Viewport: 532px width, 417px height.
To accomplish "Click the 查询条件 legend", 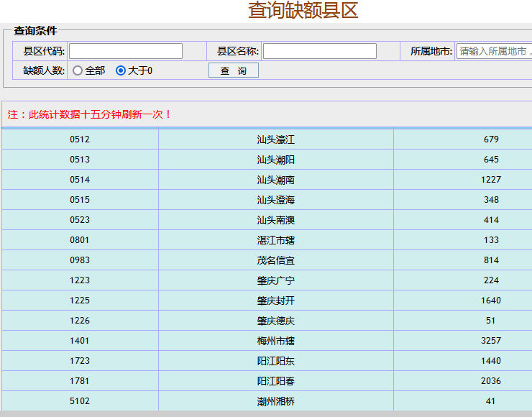I will [35, 30].
